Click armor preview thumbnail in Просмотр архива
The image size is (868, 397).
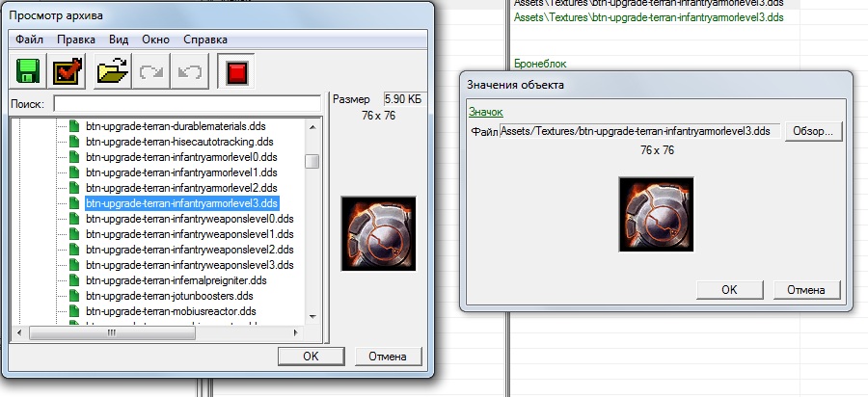[x=378, y=233]
